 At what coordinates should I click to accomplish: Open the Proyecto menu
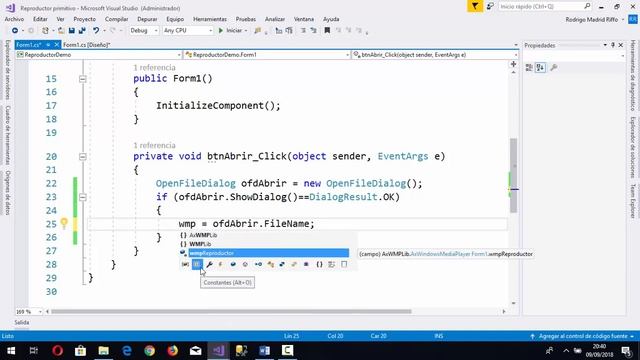pos(84,19)
